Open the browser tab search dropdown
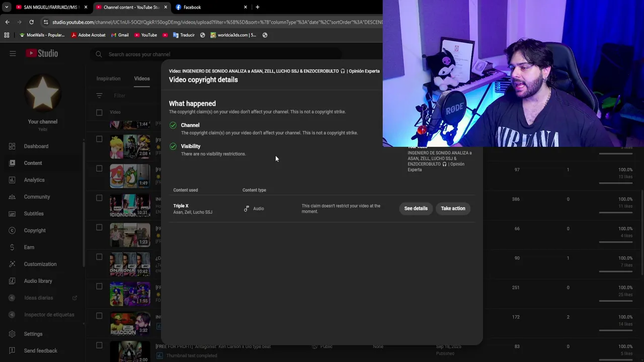644x362 pixels. tap(6, 7)
